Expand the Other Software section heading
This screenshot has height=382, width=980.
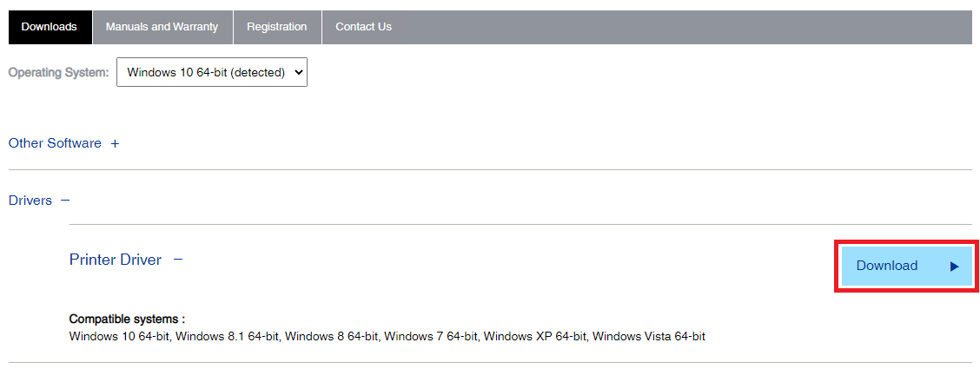(x=55, y=143)
